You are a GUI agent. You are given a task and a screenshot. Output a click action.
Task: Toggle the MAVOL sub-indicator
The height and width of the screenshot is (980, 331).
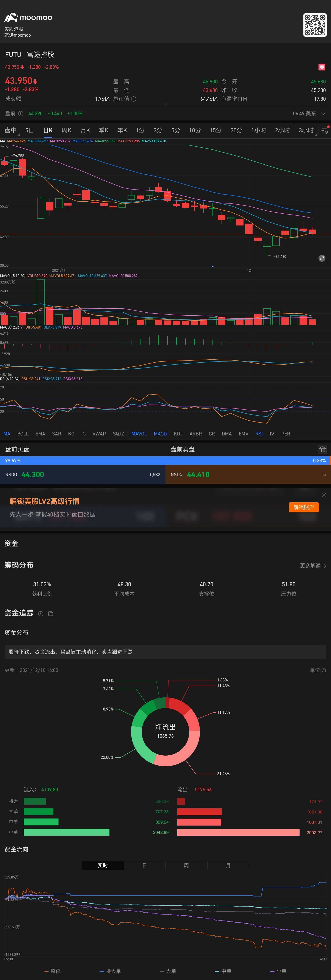pyautogui.click(x=139, y=434)
